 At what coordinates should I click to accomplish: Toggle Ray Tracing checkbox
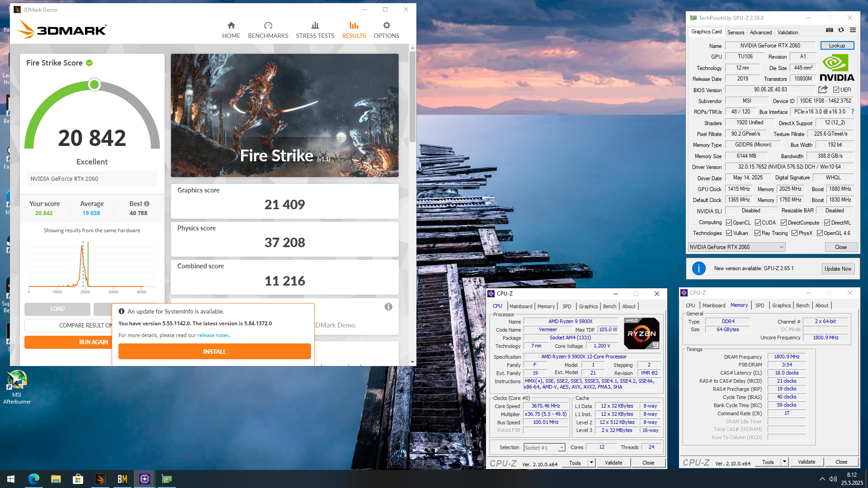(757, 233)
